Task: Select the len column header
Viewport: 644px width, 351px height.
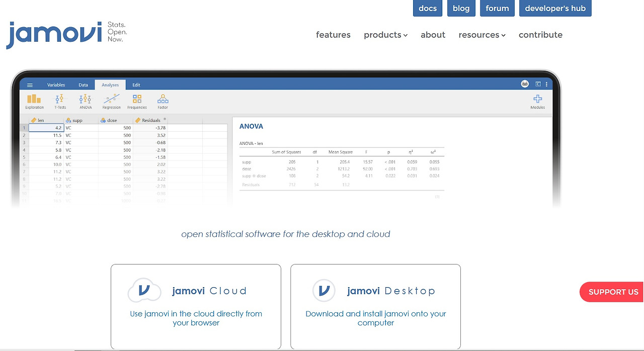Action: [x=46, y=120]
